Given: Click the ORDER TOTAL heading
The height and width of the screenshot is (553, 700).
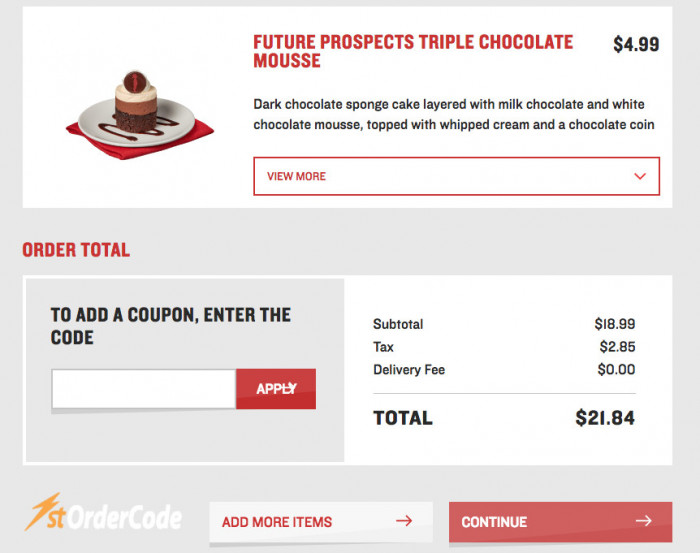Looking at the screenshot, I should (76, 250).
